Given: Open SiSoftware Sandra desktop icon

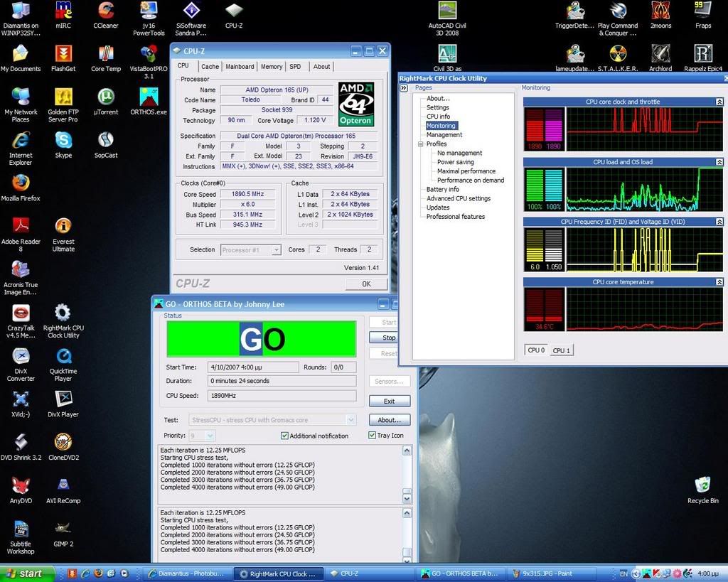Looking at the screenshot, I should (x=191, y=18).
